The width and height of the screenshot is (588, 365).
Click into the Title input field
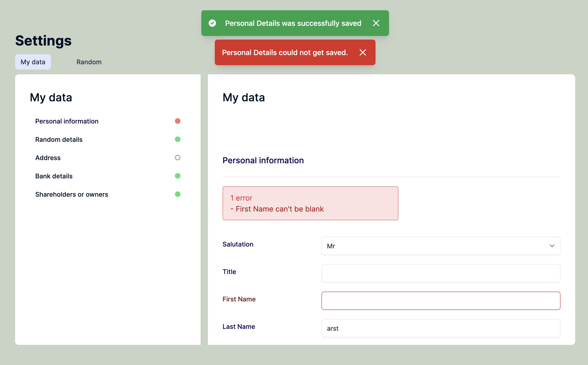tap(441, 273)
